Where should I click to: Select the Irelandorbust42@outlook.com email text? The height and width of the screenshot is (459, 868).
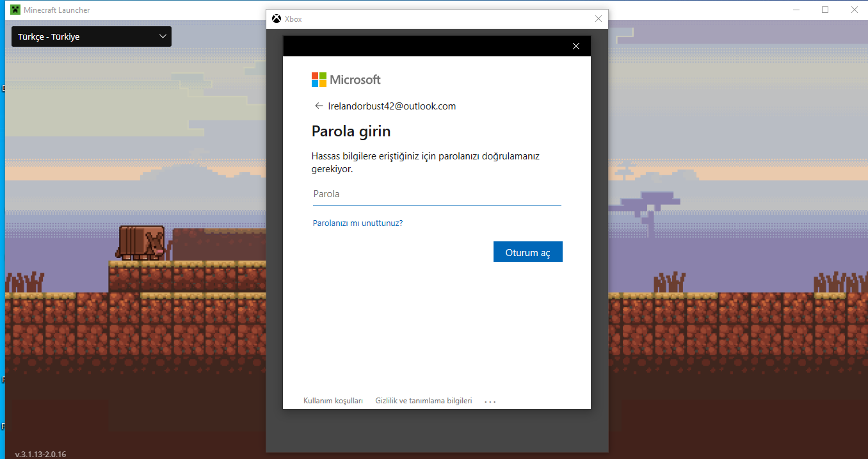coord(392,106)
